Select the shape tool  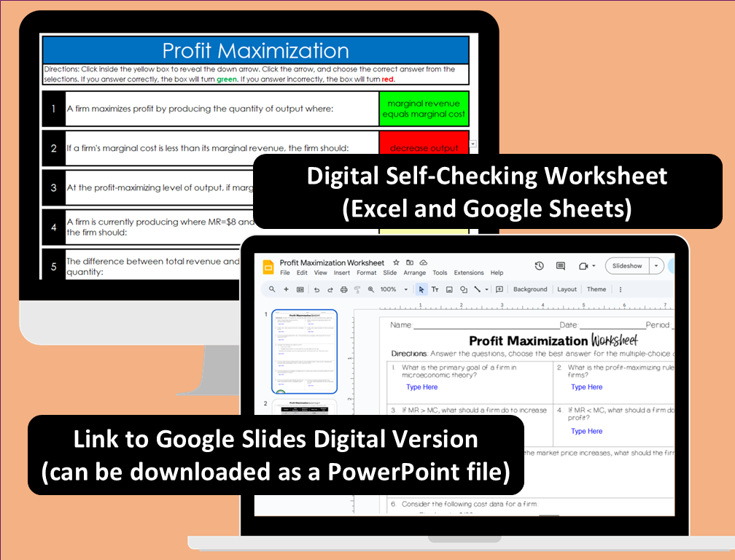(x=463, y=289)
